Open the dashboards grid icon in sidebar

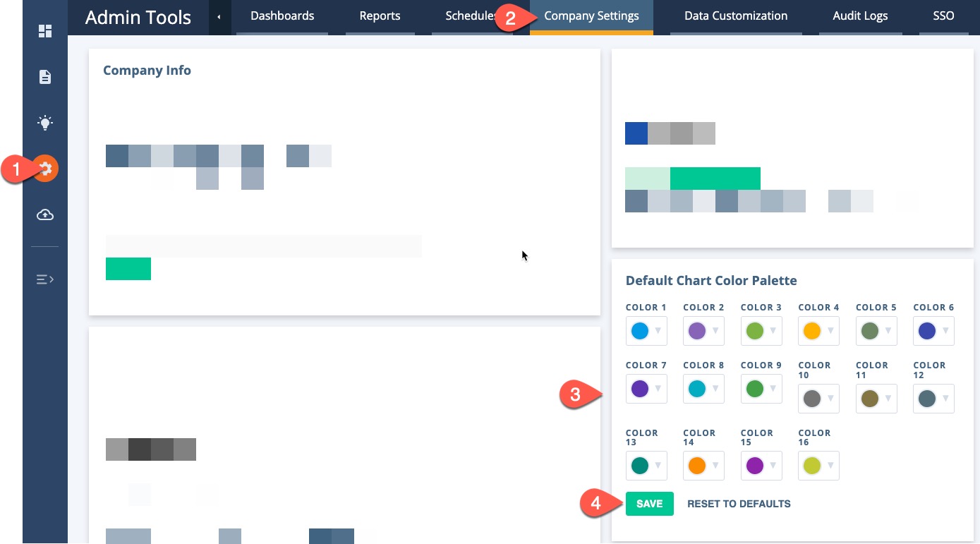(x=45, y=31)
